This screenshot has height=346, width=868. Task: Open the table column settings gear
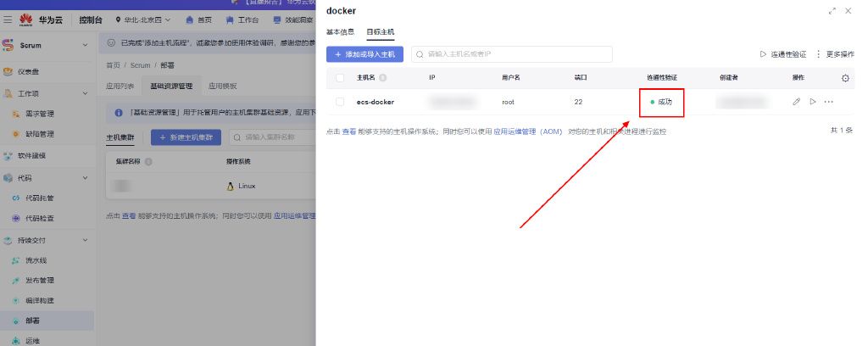(845, 78)
